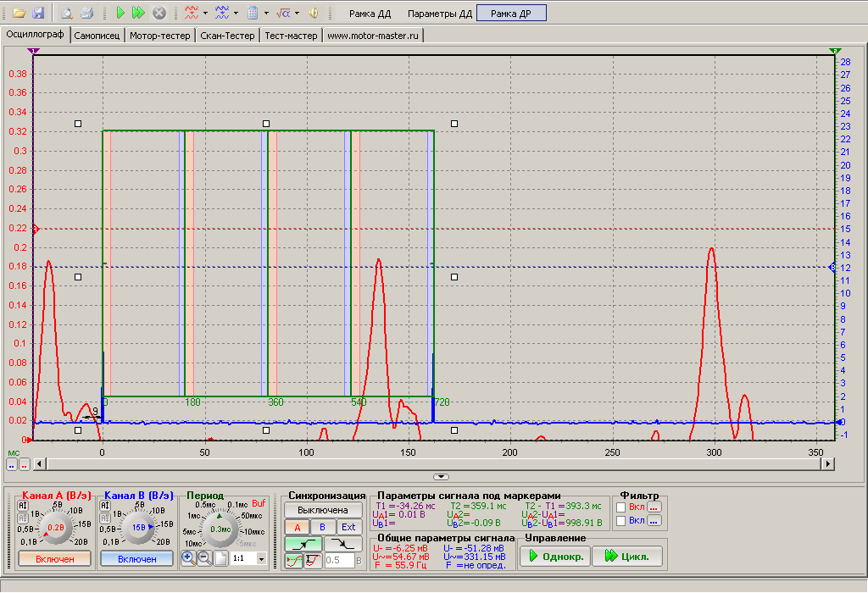Click the purple marker 1 flag on the graph's top edge
The height and width of the screenshot is (593, 868).
click(33, 51)
